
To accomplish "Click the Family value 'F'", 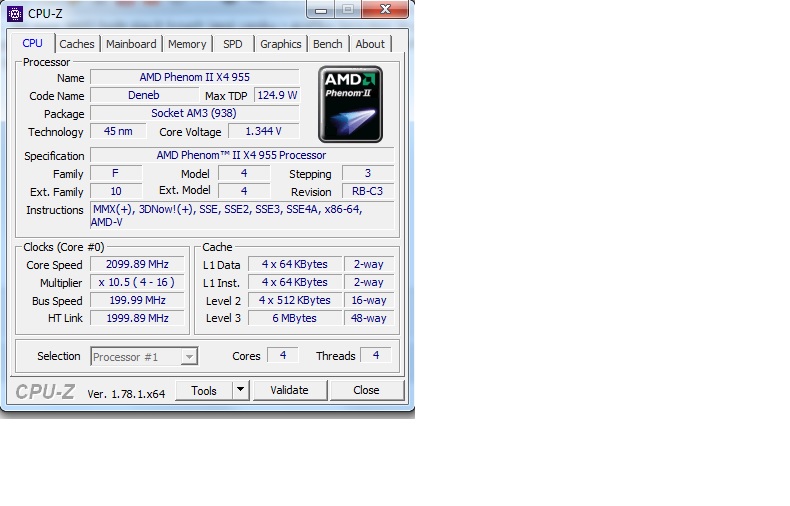I will click(116, 173).
